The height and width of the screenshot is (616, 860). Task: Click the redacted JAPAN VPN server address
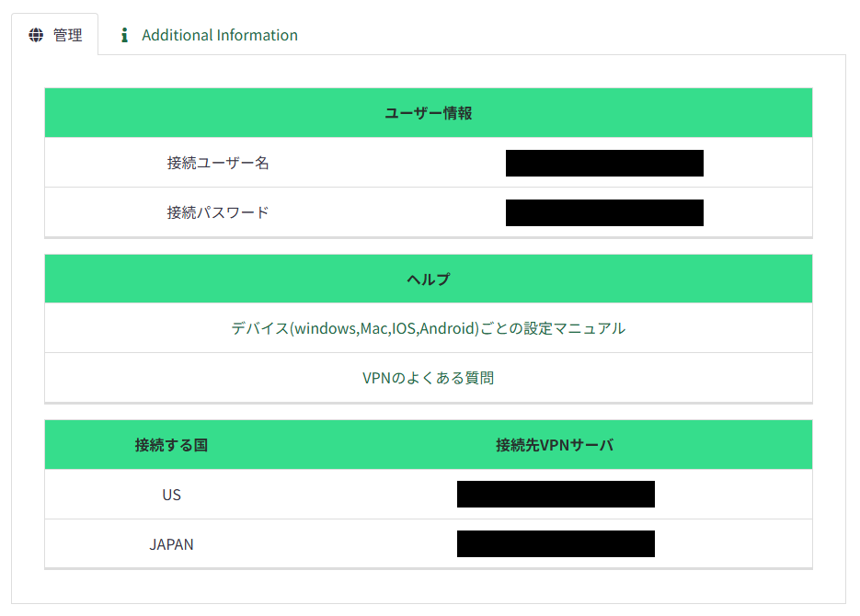(x=556, y=544)
